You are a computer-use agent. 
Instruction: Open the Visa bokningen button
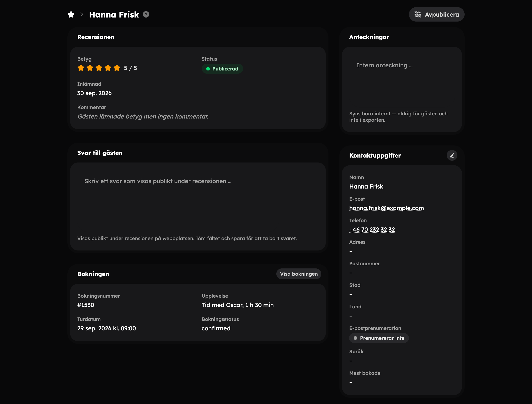click(299, 274)
